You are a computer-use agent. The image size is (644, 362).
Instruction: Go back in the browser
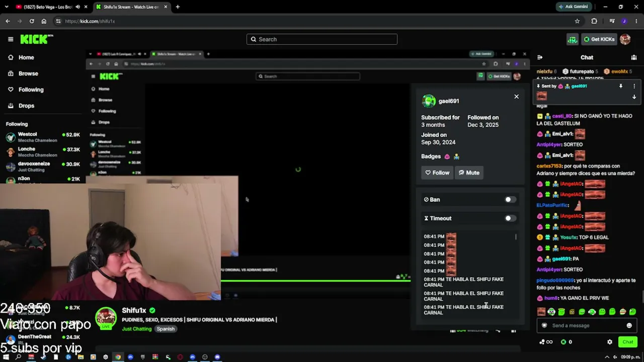click(x=8, y=21)
